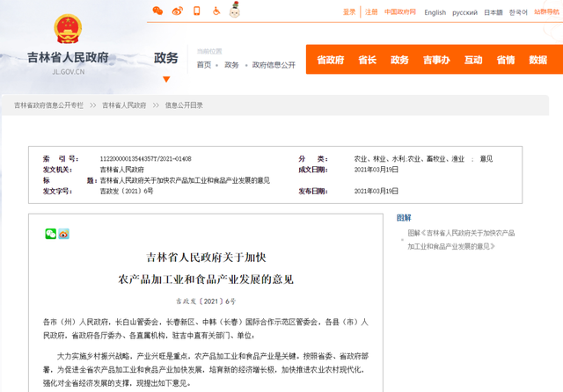Click the large 政务 section heading

(x=166, y=58)
